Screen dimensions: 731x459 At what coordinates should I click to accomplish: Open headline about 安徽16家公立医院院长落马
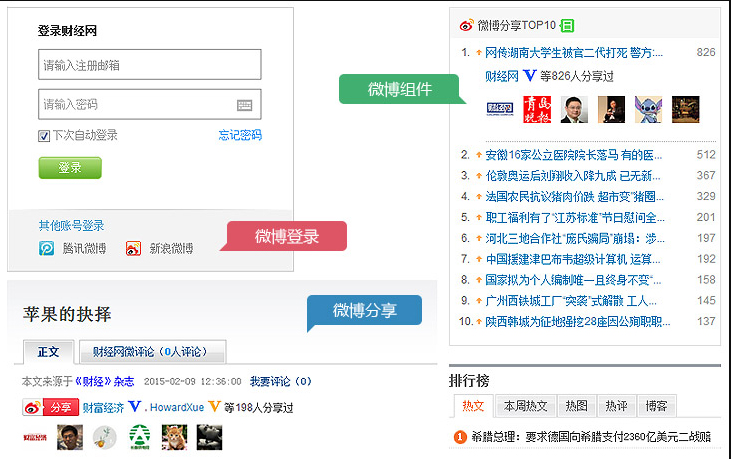573,155
